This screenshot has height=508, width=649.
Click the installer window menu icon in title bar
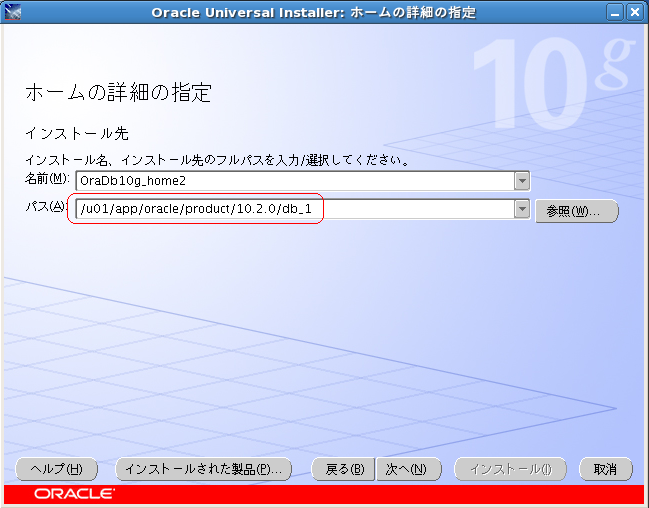pyautogui.click(x=12, y=12)
